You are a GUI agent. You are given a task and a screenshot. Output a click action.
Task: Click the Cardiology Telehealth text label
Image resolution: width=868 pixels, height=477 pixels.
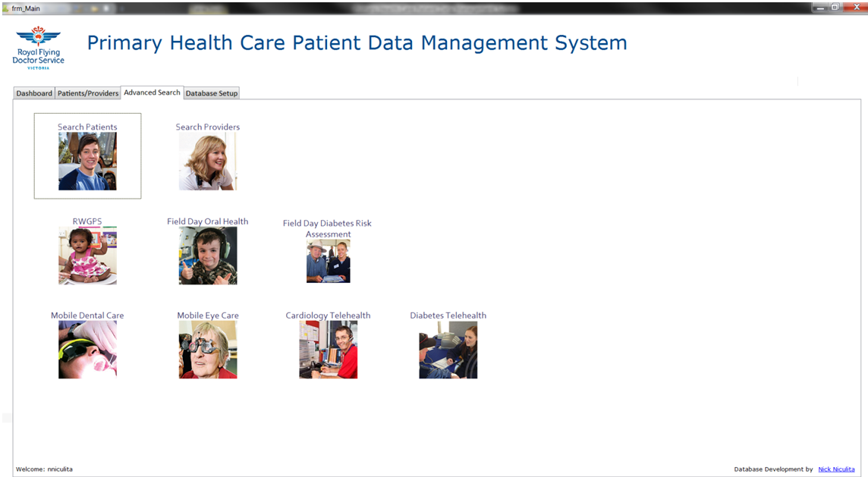coord(328,315)
